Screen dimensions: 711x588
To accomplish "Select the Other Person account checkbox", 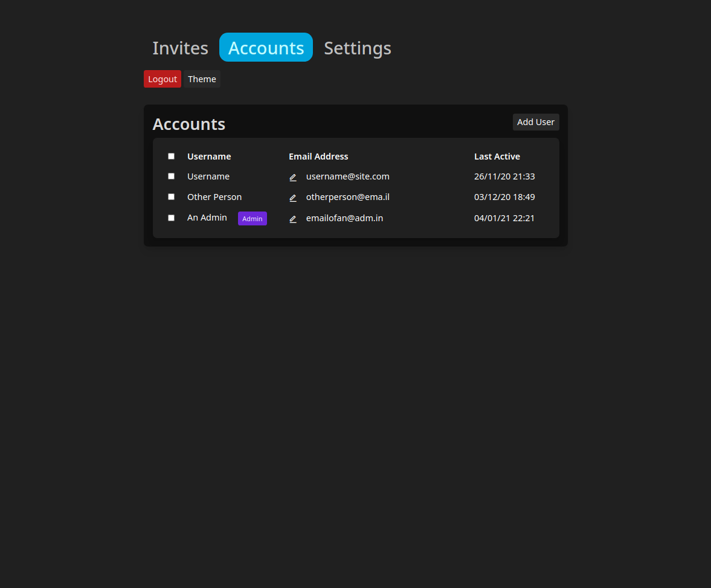I will 171,196.
